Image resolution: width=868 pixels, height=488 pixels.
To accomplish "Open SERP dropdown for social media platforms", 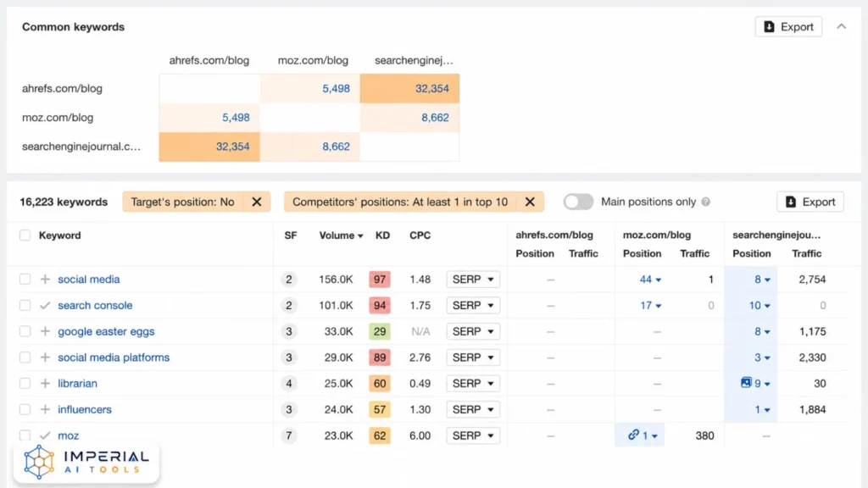I will pyautogui.click(x=473, y=358).
